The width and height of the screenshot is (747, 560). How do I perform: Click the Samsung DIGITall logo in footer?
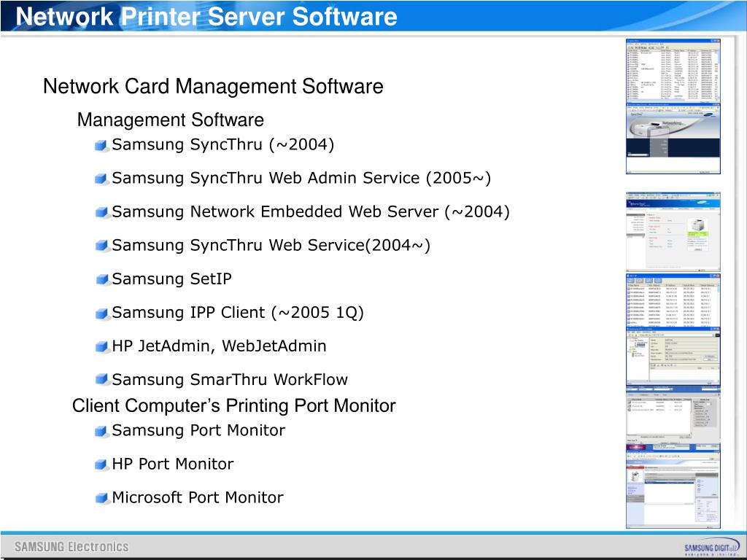[x=712, y=548]
